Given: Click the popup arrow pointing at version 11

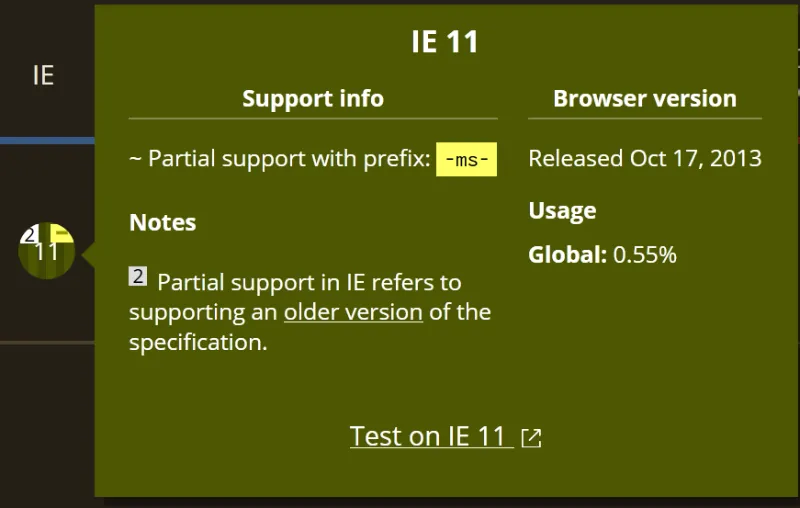Looking at the screenshot, I should coord(87,256).
